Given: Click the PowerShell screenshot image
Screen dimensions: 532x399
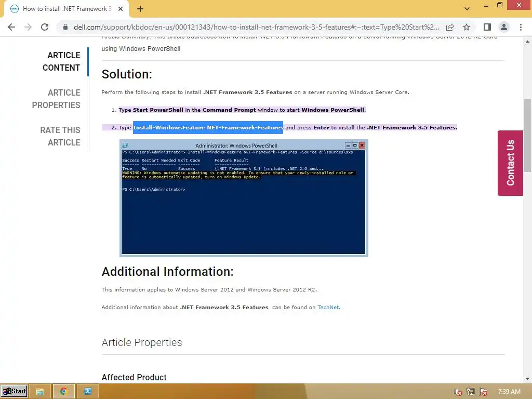Looking at the screenshot, I should (x=244, y=198).
